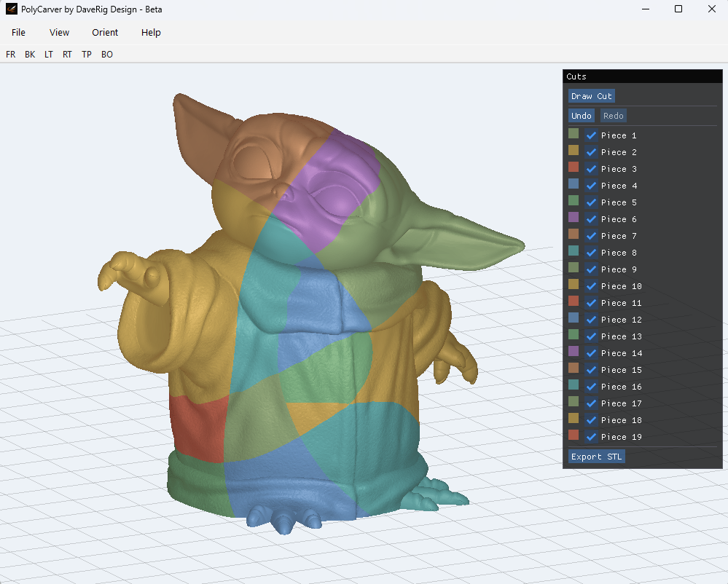Hide Piece 5 via its checkbox

coord(591,202)
